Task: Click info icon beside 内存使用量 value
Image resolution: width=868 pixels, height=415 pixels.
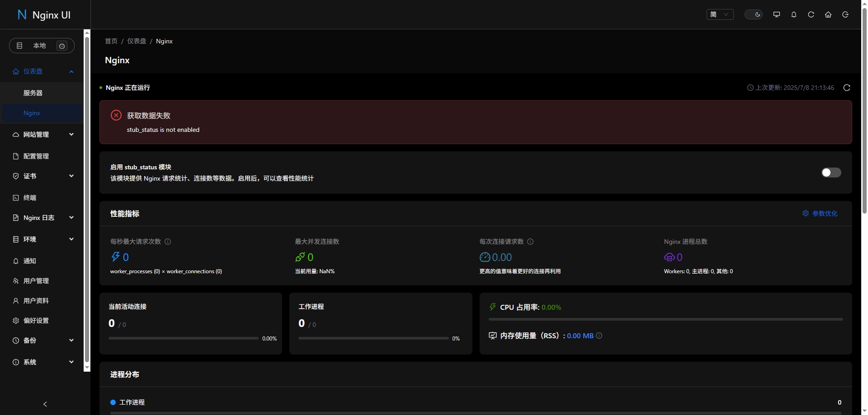Action: 599,336
